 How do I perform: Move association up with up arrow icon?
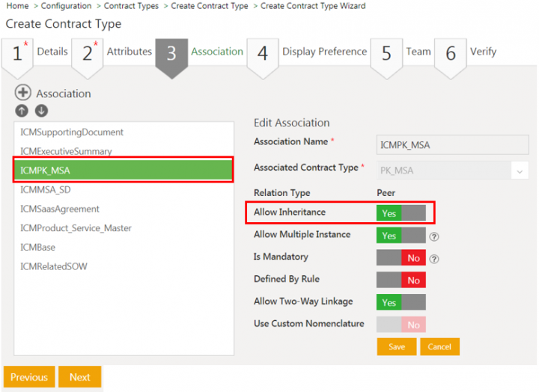[21, 111]
